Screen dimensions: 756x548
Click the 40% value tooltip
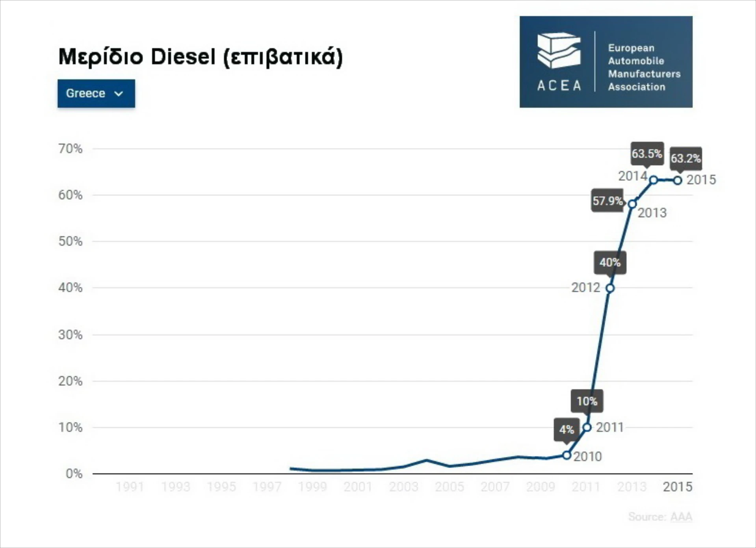pyautogui.click(x=610, y=262)
